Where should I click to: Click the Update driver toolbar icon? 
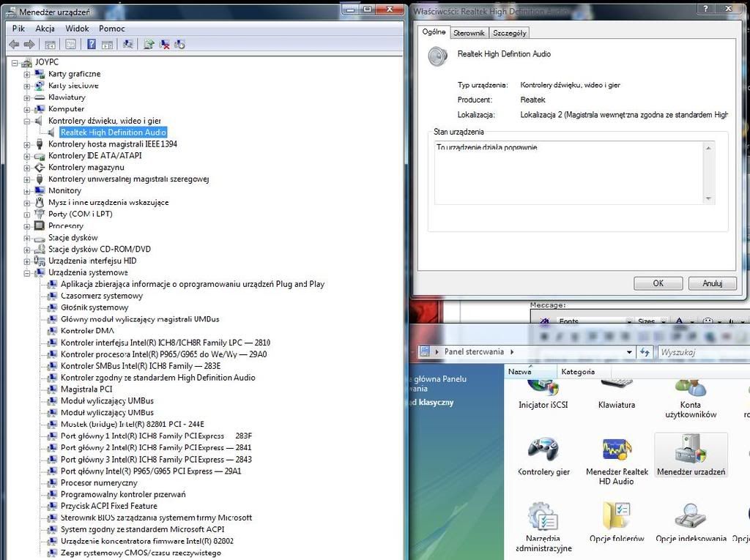click(149, 45)
